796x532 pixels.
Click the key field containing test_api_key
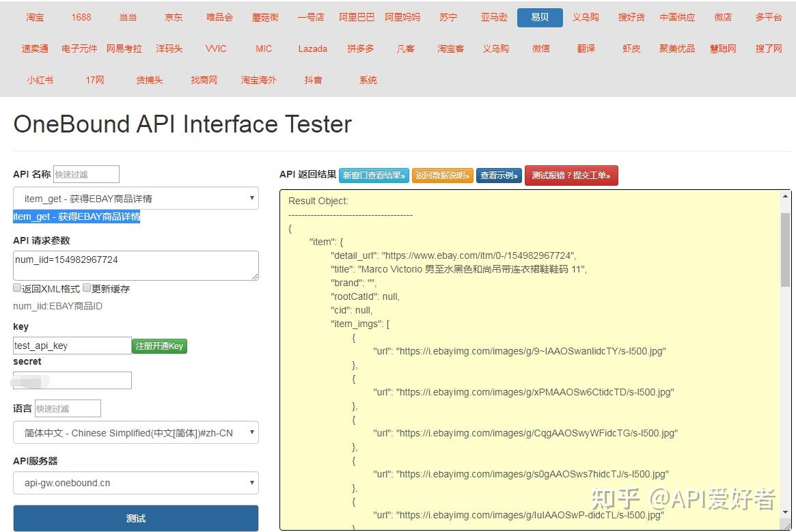(72, 346)
